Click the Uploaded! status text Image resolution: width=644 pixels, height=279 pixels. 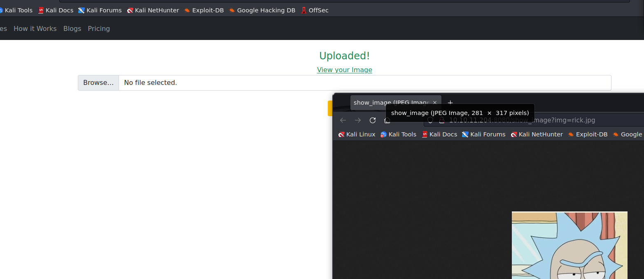tap(345, 56)
